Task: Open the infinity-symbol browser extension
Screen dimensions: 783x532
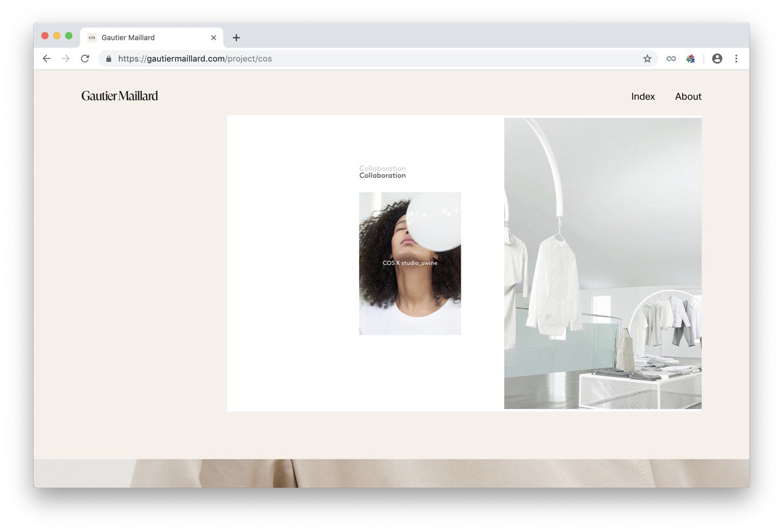Action: 671,59
